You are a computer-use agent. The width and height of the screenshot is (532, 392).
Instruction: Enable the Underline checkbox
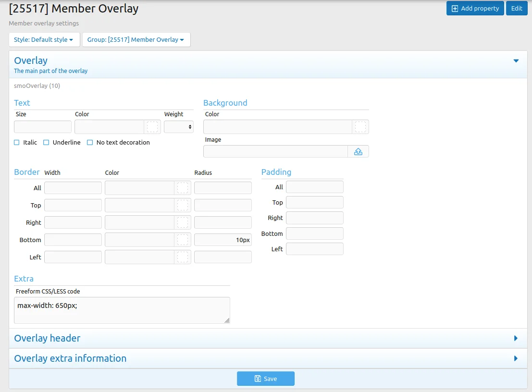point(46,143)
